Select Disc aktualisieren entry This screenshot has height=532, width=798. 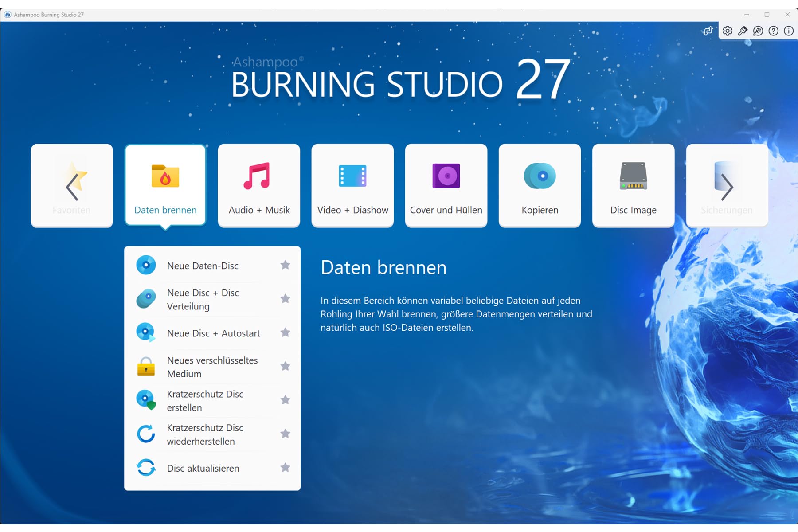(x=212, y=468)
